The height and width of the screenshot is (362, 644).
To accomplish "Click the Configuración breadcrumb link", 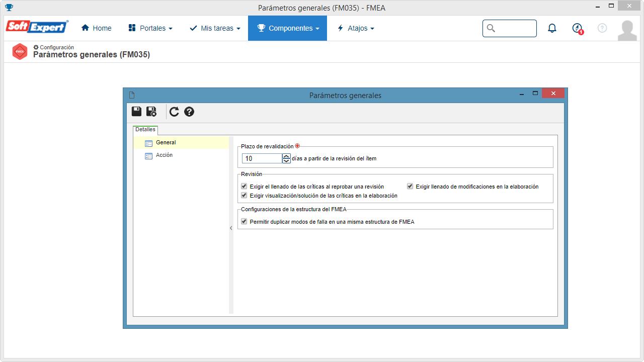I will tap(57, 47).
